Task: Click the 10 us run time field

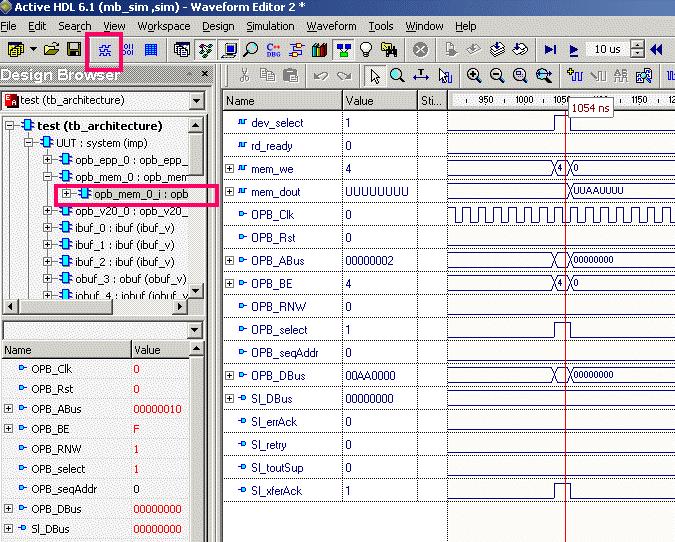Action: 607,49
